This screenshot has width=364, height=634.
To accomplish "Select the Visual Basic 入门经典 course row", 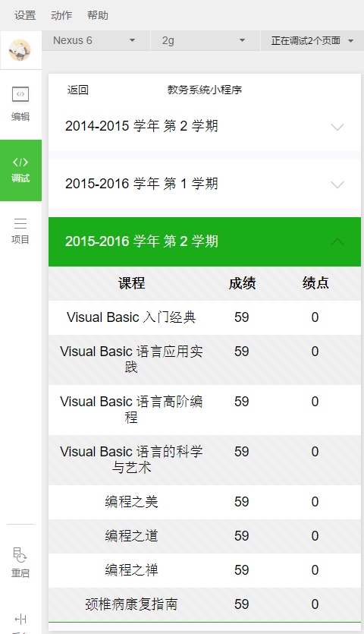I will point(205,317).
